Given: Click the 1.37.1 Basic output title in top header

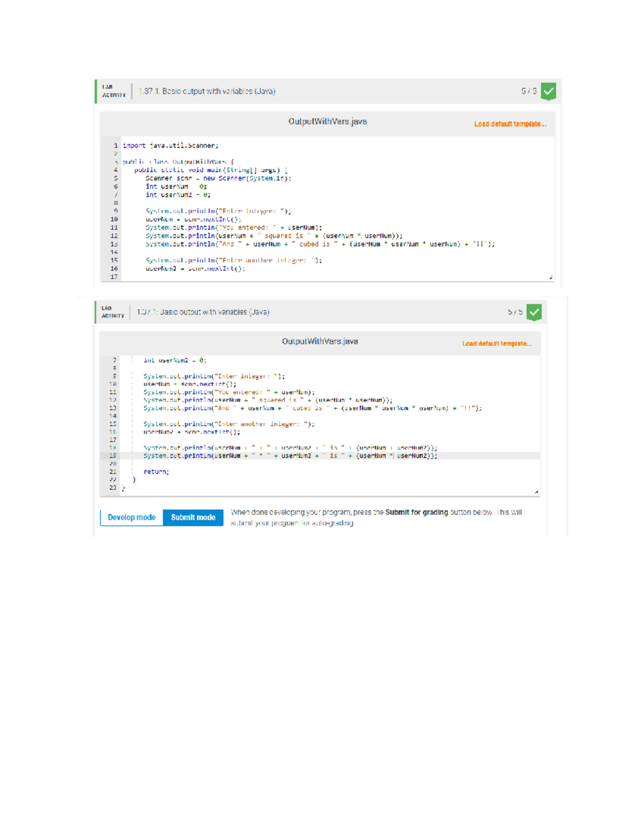Looking at the screenshot, I should pos(207,91).
